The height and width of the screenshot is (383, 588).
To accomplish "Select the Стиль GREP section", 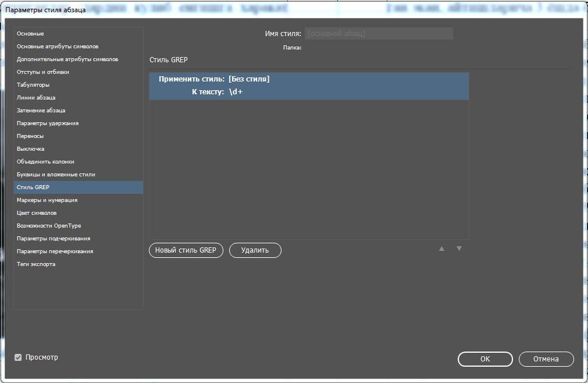I will pos(79,187).
